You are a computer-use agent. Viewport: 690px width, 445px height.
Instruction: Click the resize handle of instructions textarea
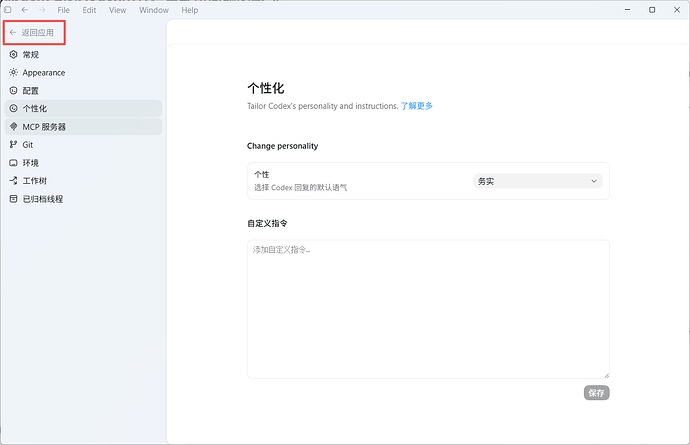click(x=606, y=375)
